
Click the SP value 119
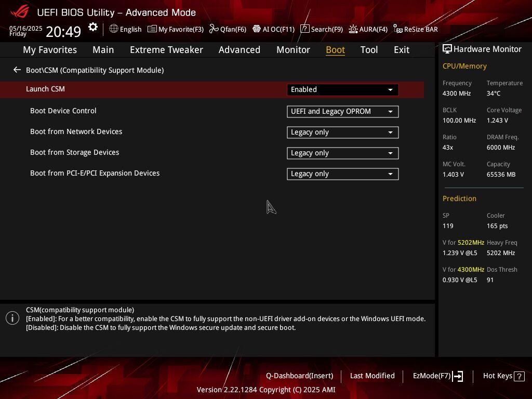point(447,226)
